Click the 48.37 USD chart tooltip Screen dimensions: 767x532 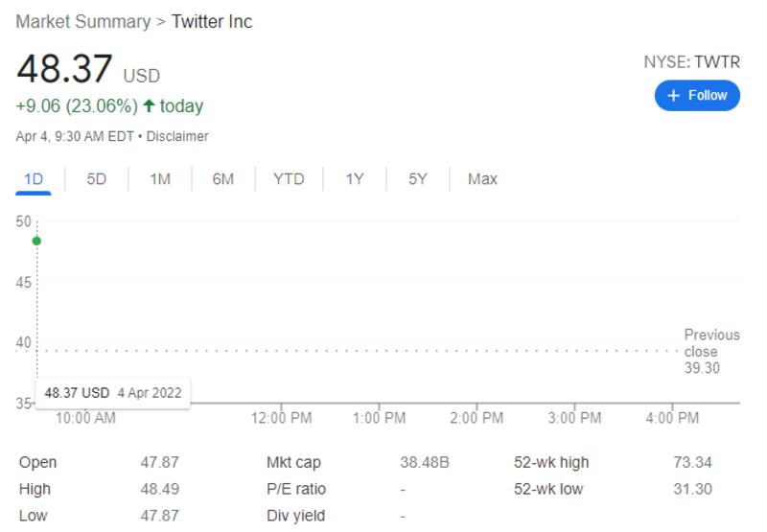click(x=112, y=393)
